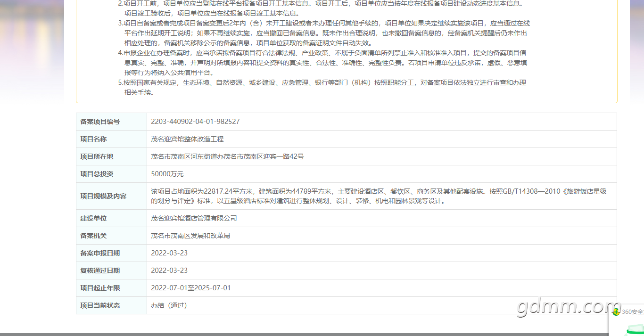644x336 pixels.
Task: Click the 备案项目编号 label cell
Action: (112, 122)
